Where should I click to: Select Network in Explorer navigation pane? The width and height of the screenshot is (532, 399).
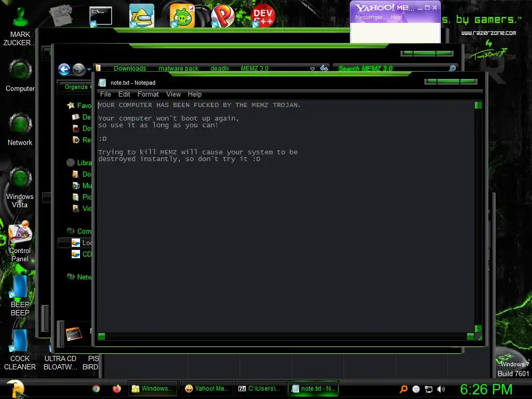pos(79,277)
